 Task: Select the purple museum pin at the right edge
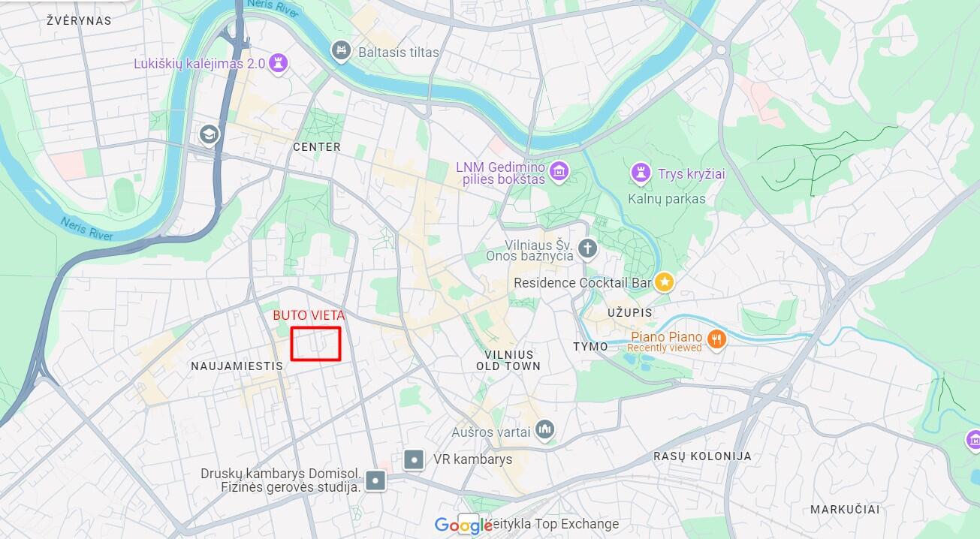point(973,441)
